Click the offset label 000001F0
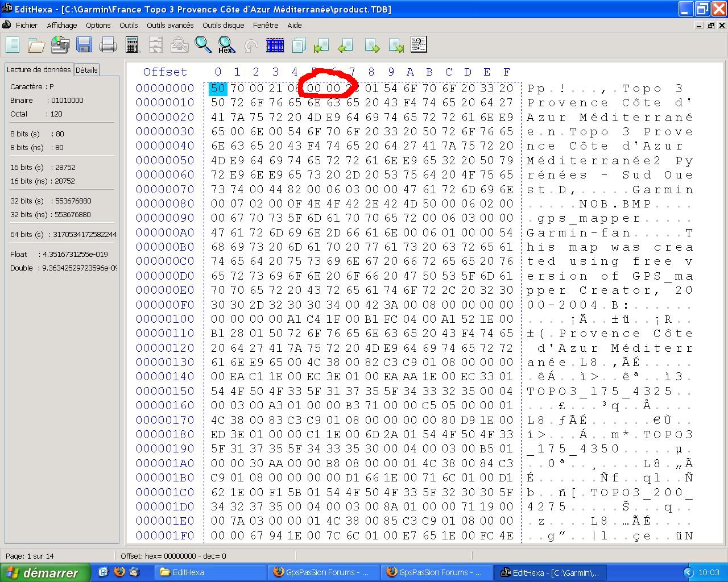 [x=165, y=535]
